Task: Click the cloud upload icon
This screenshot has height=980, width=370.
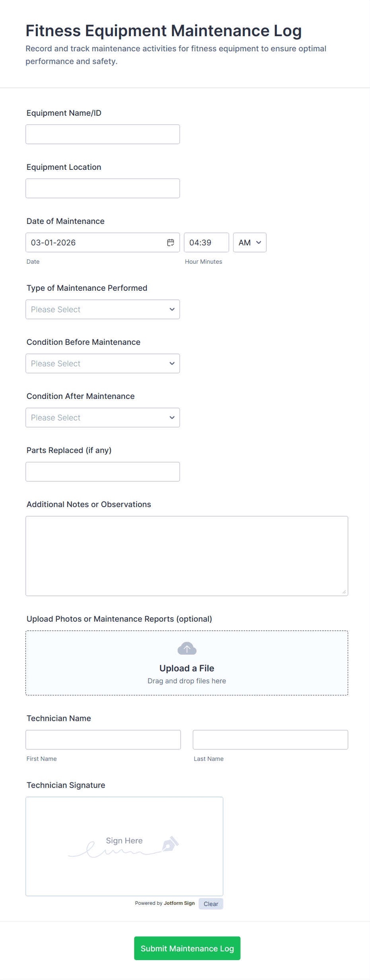Action: (x=187, y=649)
